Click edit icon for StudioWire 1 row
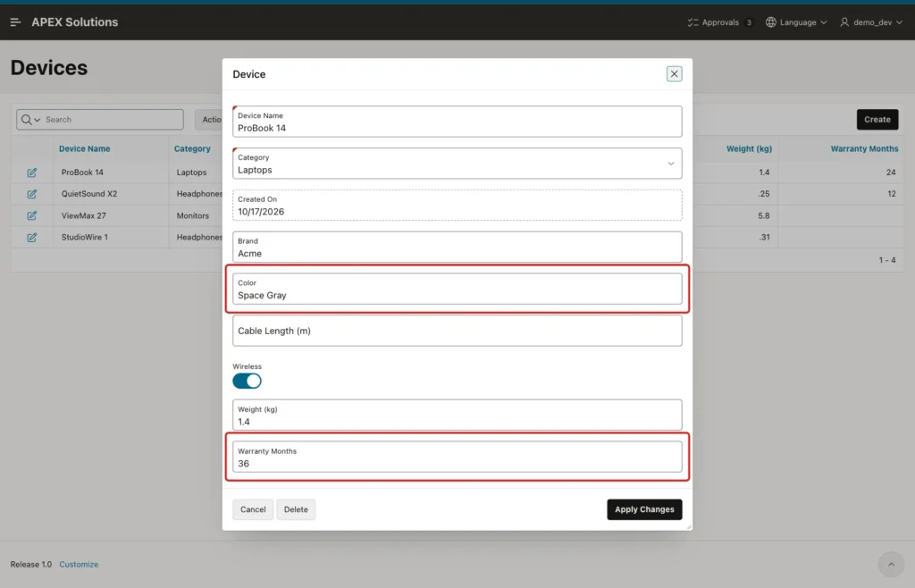Image resolution: width=915 pixels, height=588 pixels. pyautogui.click(x=32, y=238)
